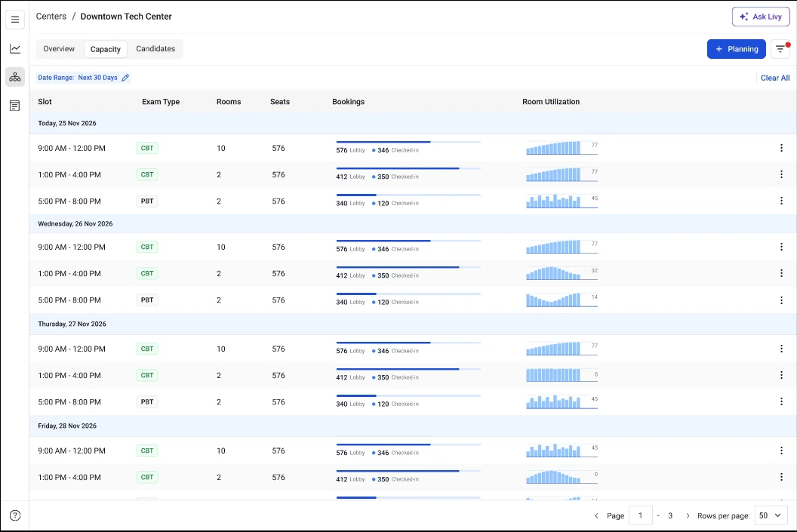This screenshot has width=797, height=532.
Task: Expand the rows per page dropdown
Action: coord(771,515)
